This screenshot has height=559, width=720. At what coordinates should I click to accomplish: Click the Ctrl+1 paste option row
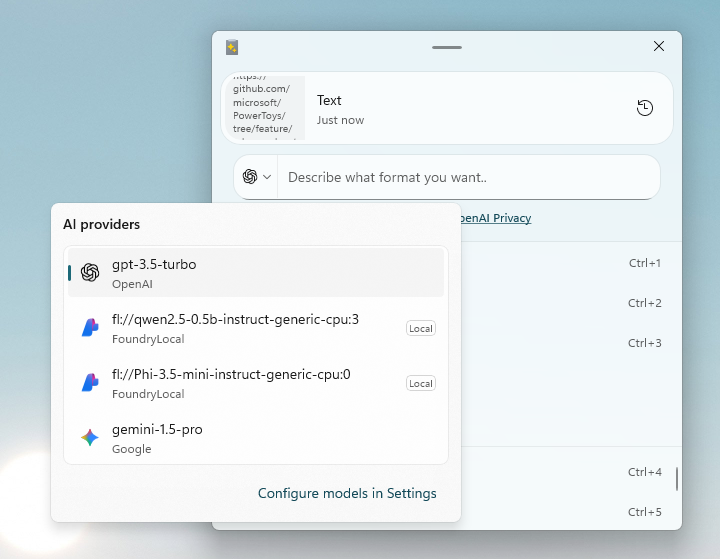click(x=571, y=263)
